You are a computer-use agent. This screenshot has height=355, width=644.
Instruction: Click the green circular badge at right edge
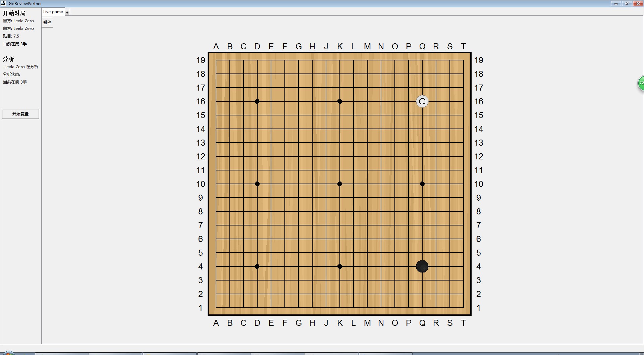(x=641, y=83)
